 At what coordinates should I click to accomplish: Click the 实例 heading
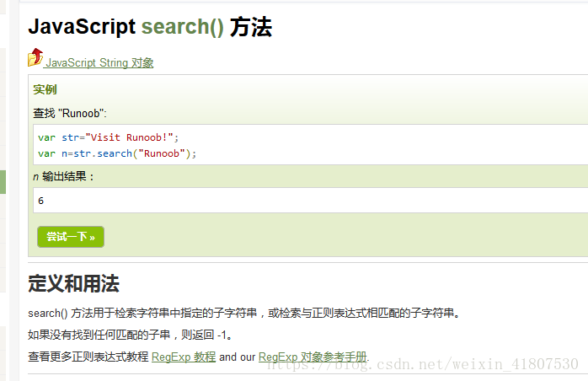[45, 89]
